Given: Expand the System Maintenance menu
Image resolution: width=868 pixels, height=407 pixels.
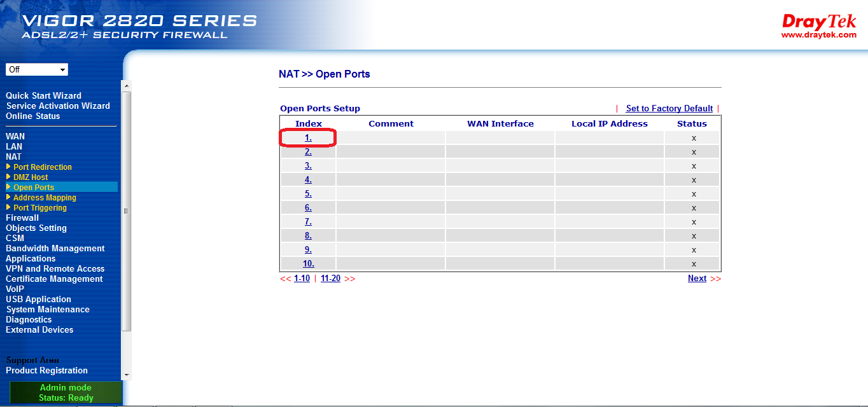Looking at the screenshot, I should 48,309.
